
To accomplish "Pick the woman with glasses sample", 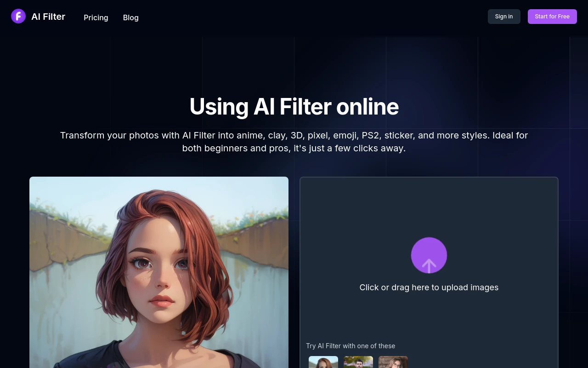I will coord(393,363).
